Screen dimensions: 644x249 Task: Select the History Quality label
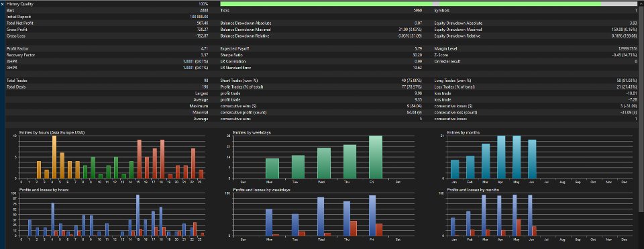point(20,4)
